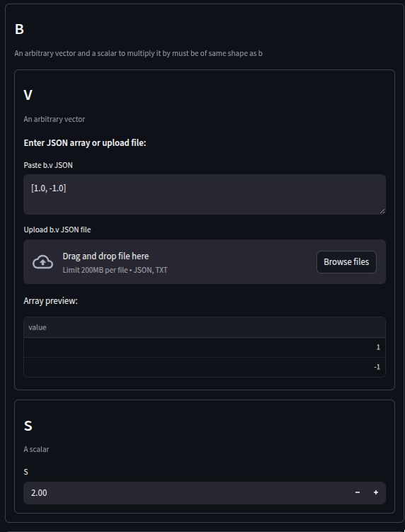Click the Limit 200MB per file text

(115, 270)
